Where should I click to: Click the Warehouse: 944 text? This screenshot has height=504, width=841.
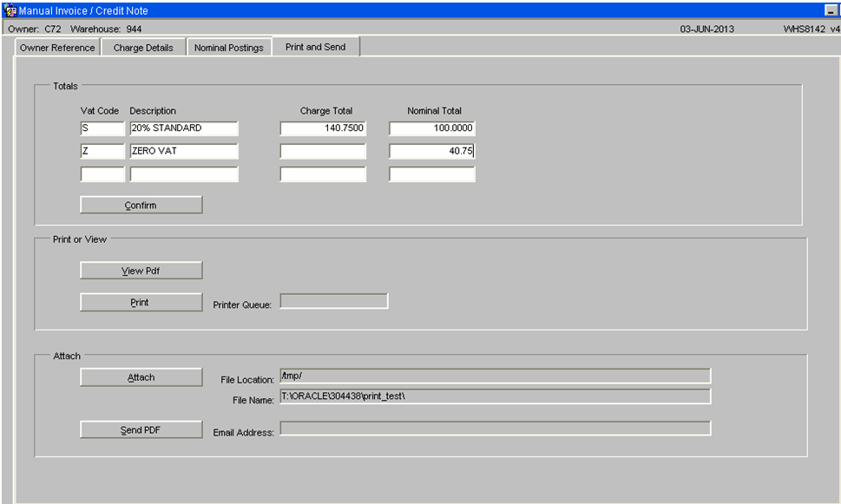[x=106, y=29]
